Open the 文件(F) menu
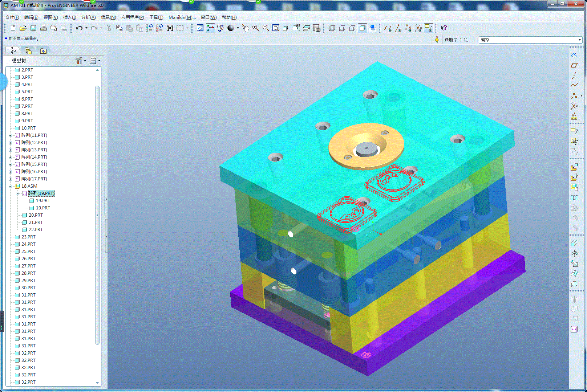 [12, 17]
